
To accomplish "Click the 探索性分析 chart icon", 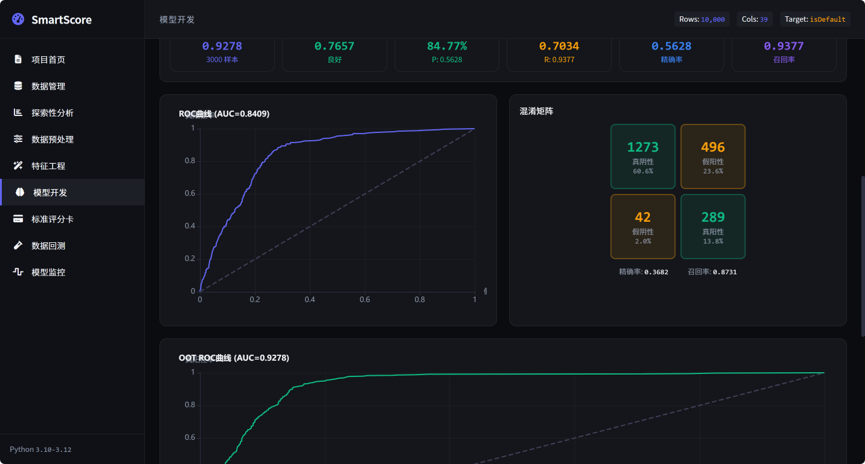I will tap(18, 112).
